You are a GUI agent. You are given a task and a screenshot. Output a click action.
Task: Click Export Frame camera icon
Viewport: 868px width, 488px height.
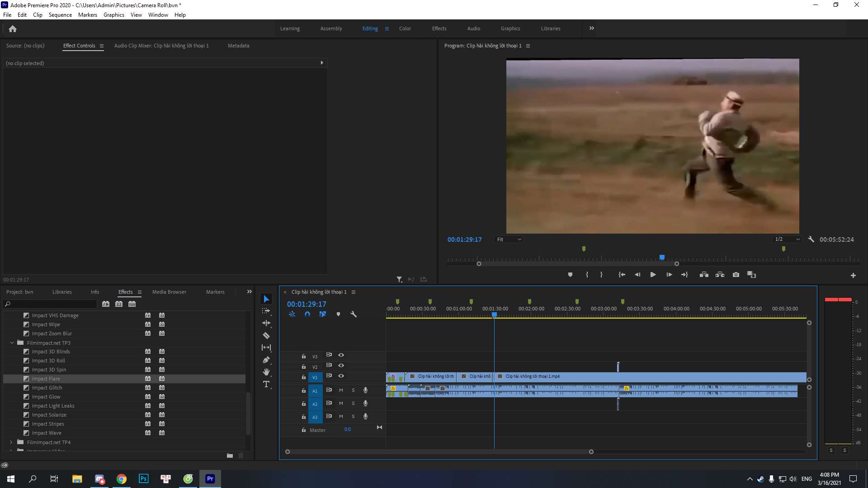pos(736,275)
